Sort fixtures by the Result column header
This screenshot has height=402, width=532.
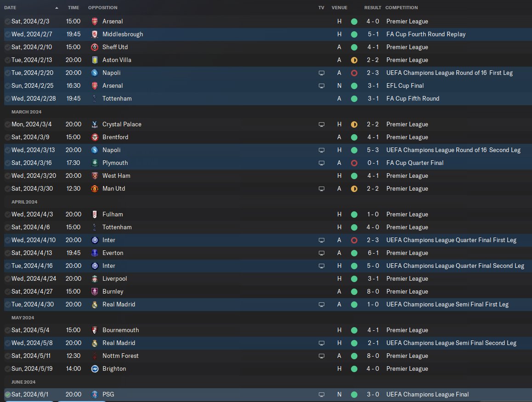click(x=373, y=7)
